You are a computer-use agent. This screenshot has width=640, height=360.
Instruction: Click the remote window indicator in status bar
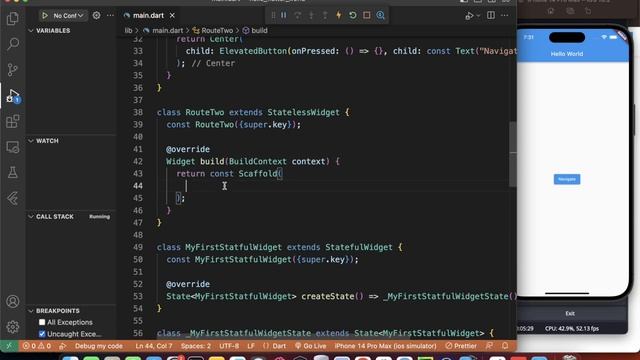(x=9, y=346)
